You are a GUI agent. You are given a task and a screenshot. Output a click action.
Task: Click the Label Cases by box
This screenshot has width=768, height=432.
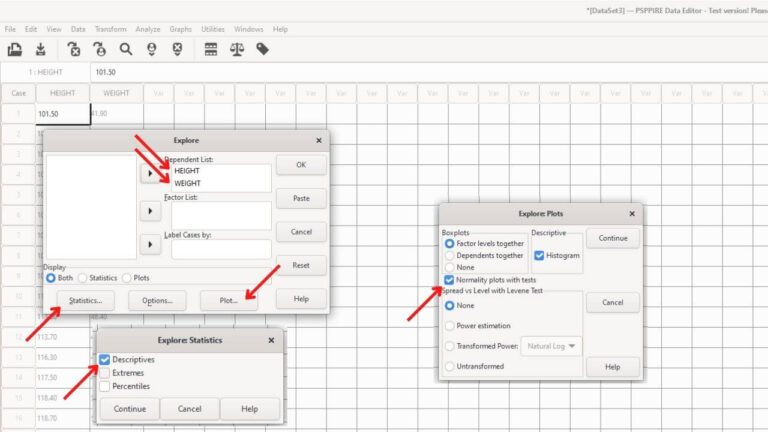(x=221, y=249)
